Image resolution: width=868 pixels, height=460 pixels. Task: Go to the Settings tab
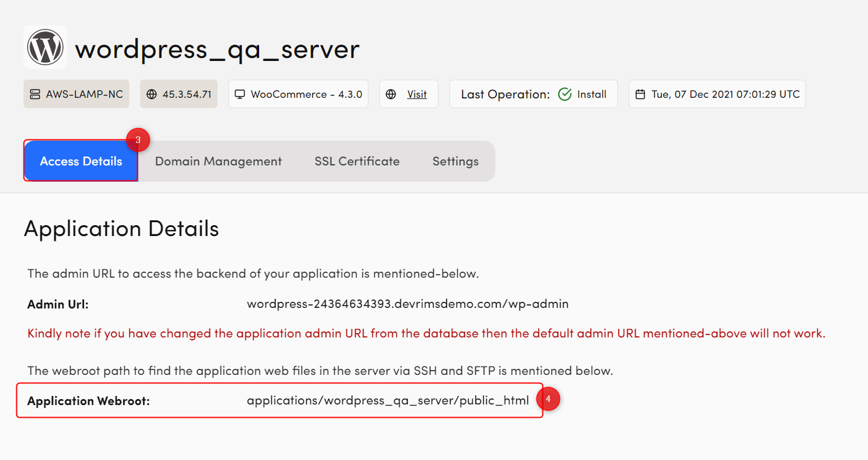tap(455, 161)
